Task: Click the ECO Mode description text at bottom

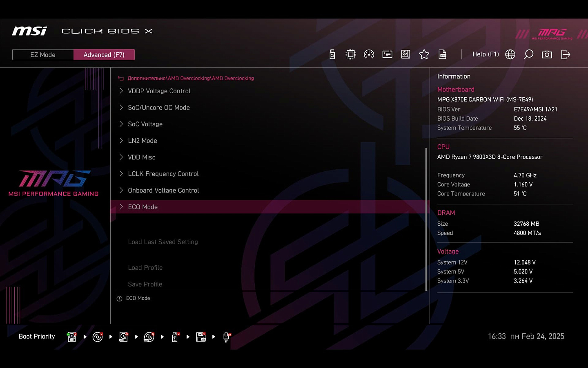Action: (138, 298)
